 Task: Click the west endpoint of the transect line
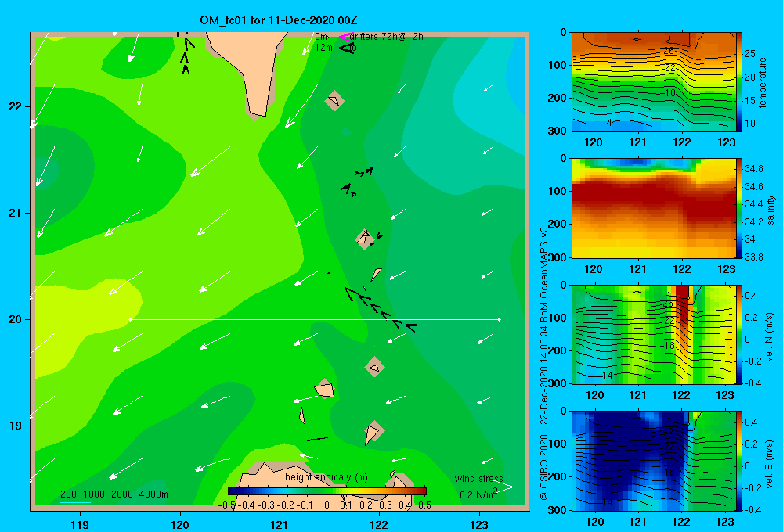point(130,319)
